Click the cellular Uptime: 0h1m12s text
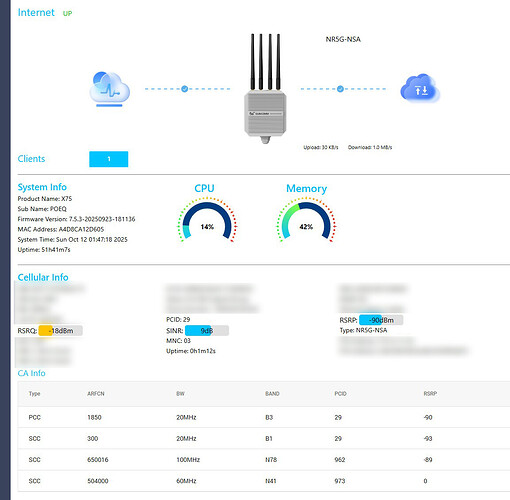 pos(191,351)
